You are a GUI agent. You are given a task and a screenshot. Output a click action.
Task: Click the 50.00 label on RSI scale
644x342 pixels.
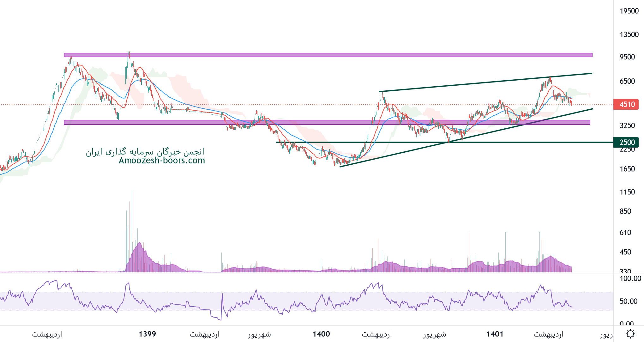[628, 301]
